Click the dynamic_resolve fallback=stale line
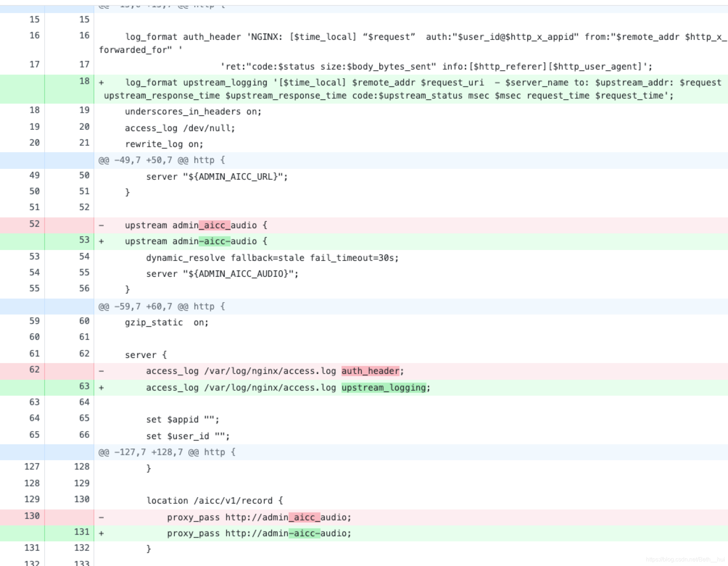 [272, 258]
